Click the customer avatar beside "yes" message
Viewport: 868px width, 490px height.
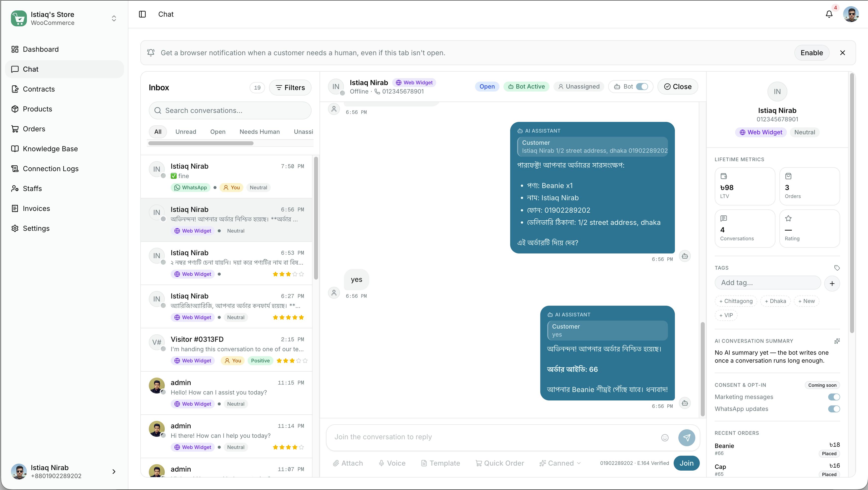334,293
